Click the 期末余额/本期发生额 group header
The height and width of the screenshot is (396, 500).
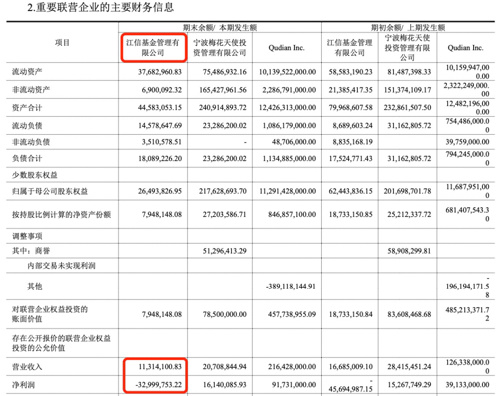click(220, 28)
